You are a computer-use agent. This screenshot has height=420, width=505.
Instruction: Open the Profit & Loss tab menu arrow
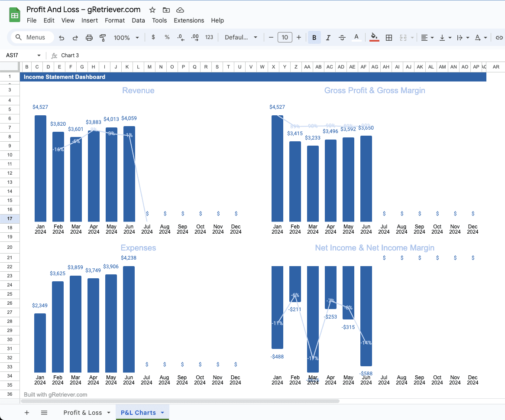click(x=109, y=413)
